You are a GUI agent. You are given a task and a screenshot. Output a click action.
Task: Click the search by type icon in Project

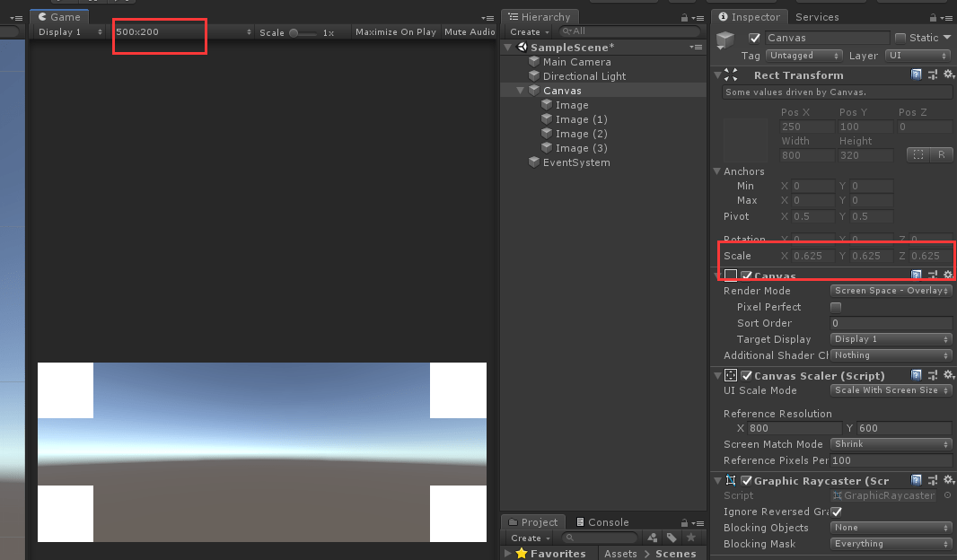pos(653,538)
